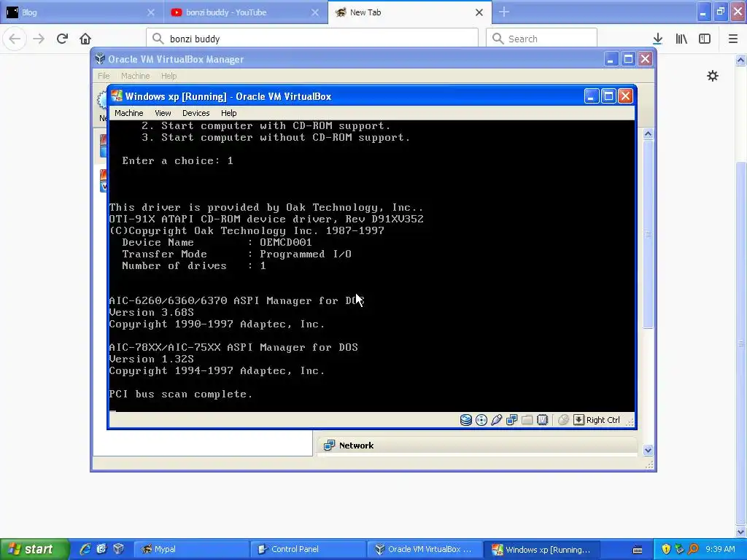Open the Help menu in the VM window
747x560 pixels.
click(x=228, y=113)
